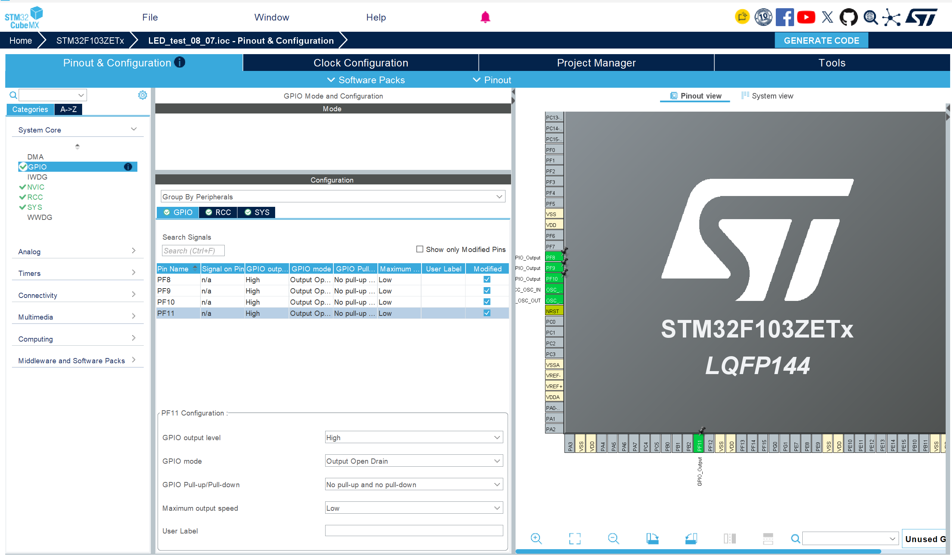Switch to the Project Manager tab
Image resolution: width=952 pixels, height=560 pixels.
pyautogui.click(x=596, y=63)
